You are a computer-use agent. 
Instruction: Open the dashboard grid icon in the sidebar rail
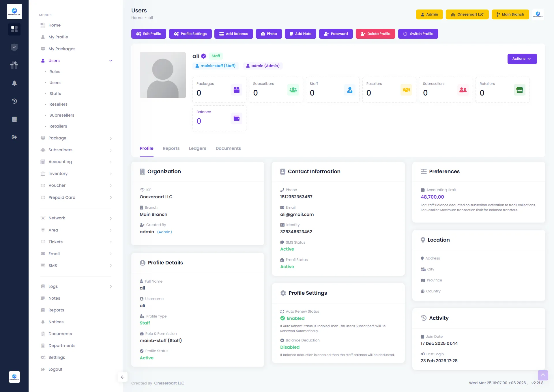click(x=14, y=29)
